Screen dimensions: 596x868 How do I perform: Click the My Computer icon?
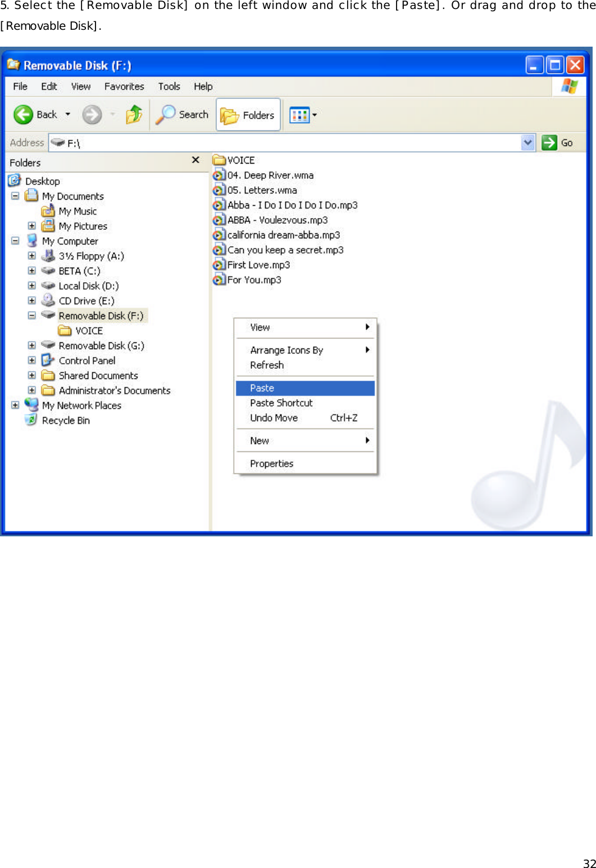(x=32, y=241)
